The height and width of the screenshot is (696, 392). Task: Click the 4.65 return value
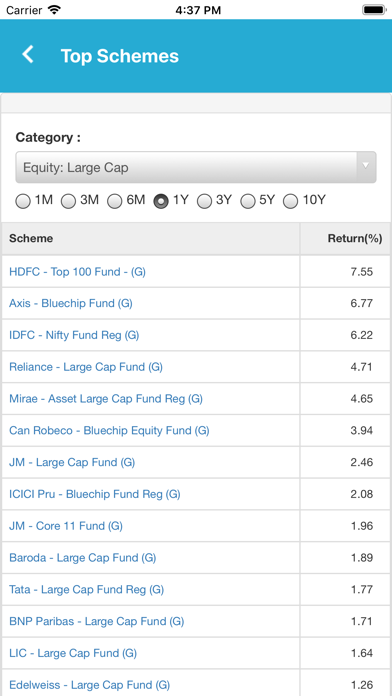[x=362, y=399]
